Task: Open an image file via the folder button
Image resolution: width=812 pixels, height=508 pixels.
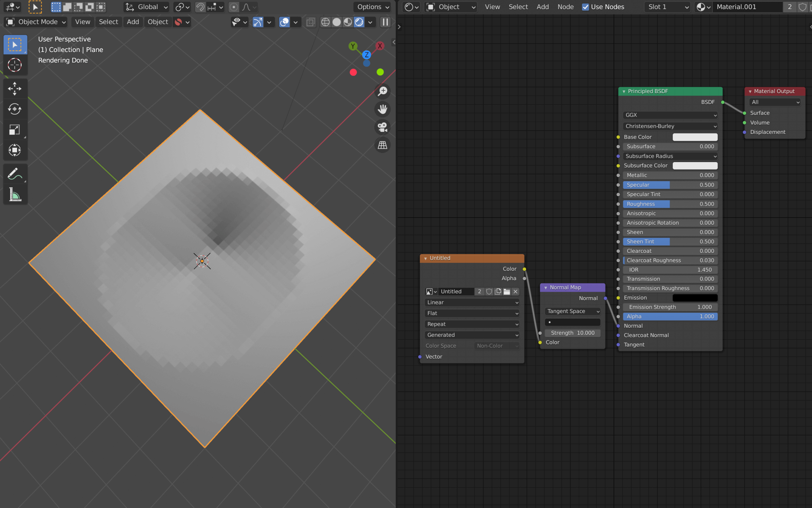Action: point(506,292)
